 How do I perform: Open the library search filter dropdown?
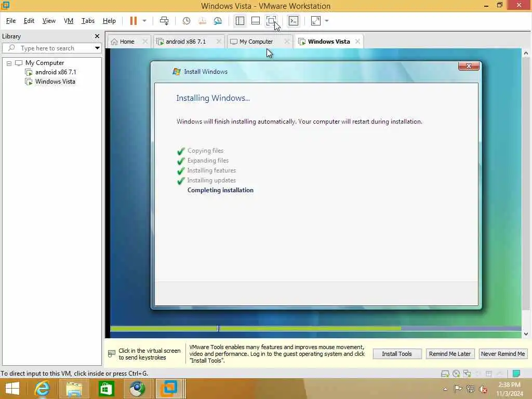click(97, 48)
